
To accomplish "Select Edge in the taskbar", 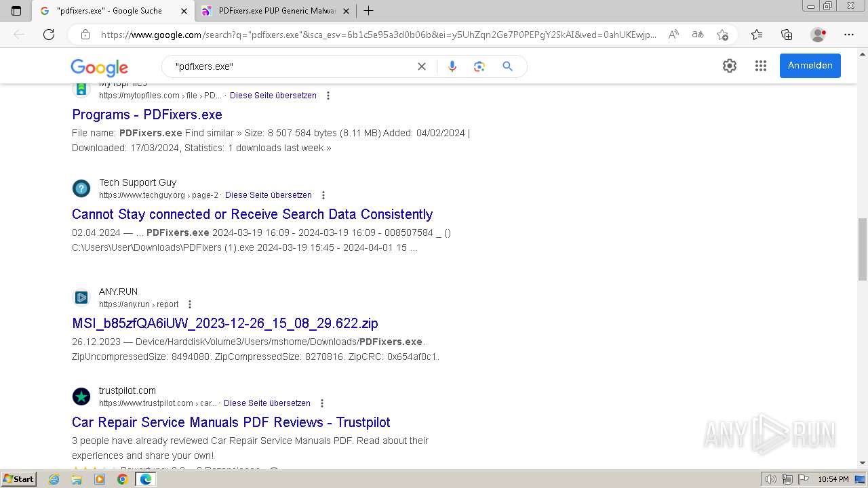I will tap(145, 479).
